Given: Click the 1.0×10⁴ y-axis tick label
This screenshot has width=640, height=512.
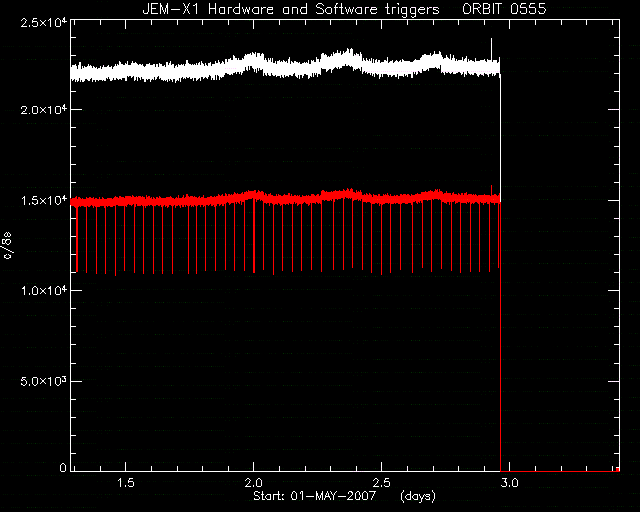Looking at the screenshot, I should click(43, 291).
